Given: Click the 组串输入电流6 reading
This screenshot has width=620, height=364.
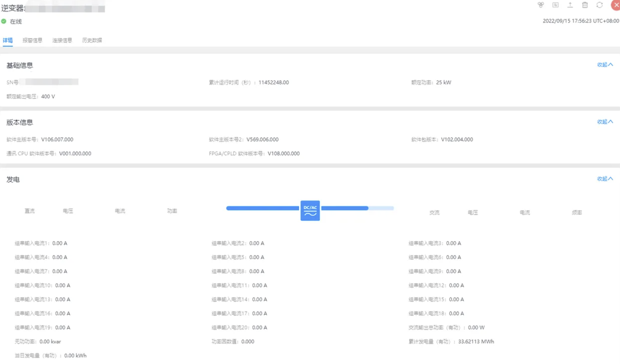Looking at the screenshot, I should tap(435, 257).
